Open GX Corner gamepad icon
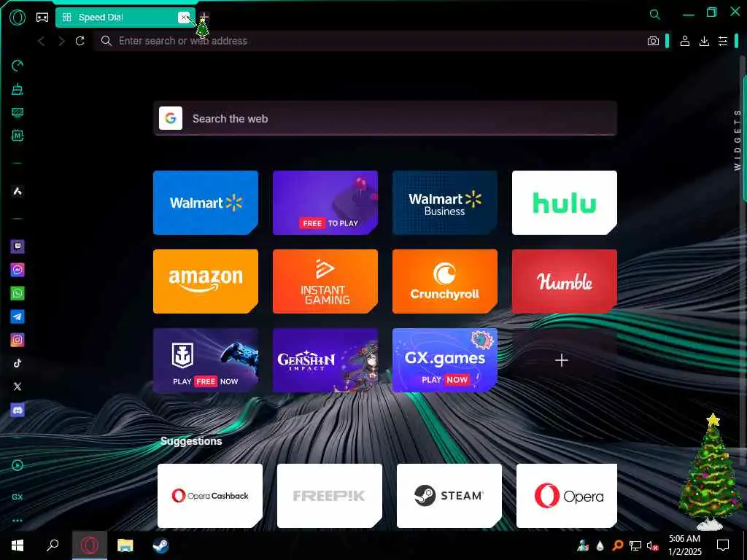747x560 pixels. click(x=42, y=17)
